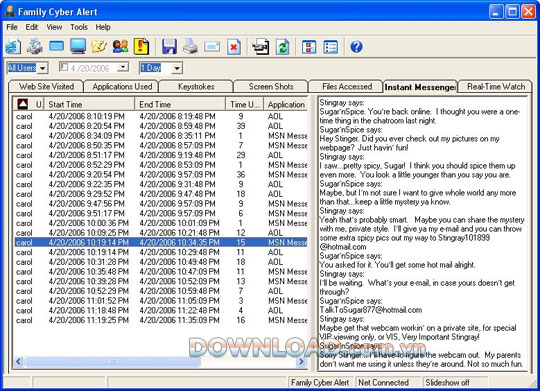Open the Edit menu

tap(32, 27)
